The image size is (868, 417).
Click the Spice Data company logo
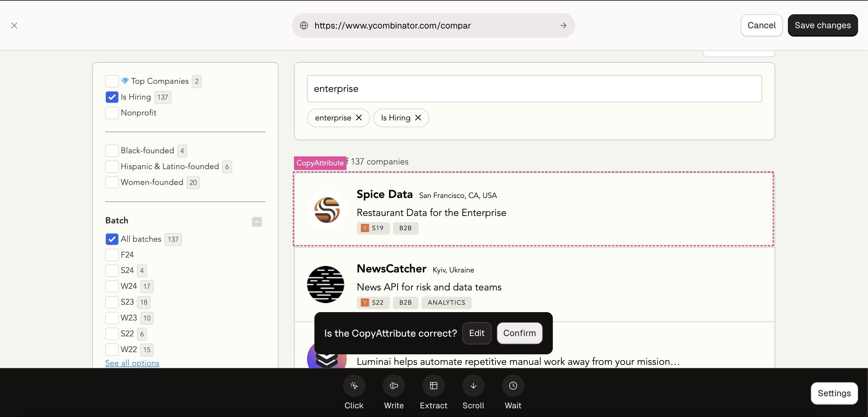point(327,210)
